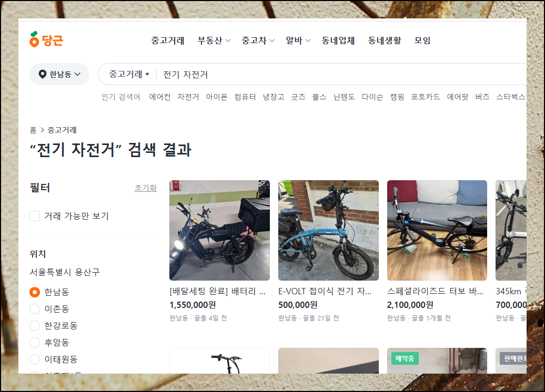Click the search field containing 전기 자전거

click(x=342, y=74)
